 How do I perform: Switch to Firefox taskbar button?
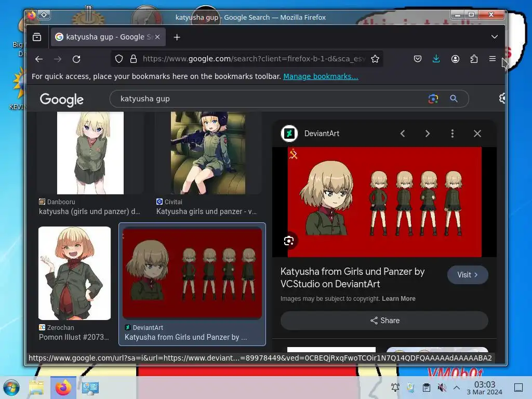[63, 388]
